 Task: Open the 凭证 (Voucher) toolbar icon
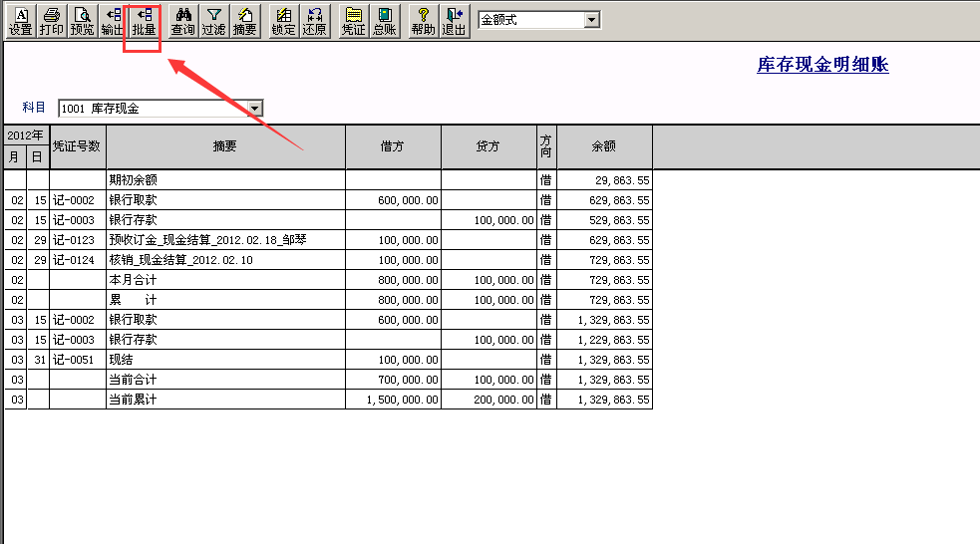click(353, 21)
